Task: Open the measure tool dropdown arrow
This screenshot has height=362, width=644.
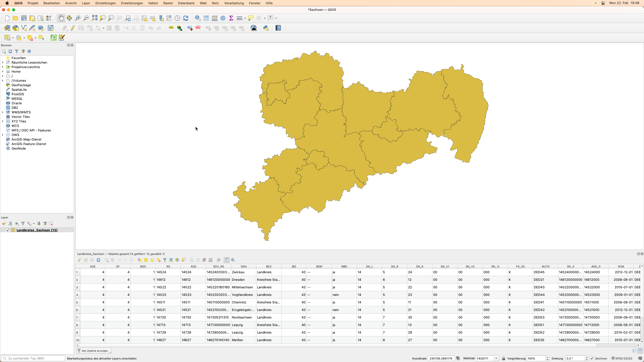Action: point(245,18)
